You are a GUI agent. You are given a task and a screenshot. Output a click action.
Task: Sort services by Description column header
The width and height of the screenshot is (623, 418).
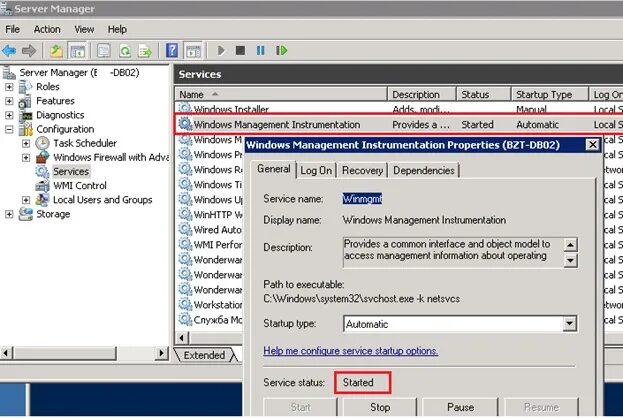point(422,95)
